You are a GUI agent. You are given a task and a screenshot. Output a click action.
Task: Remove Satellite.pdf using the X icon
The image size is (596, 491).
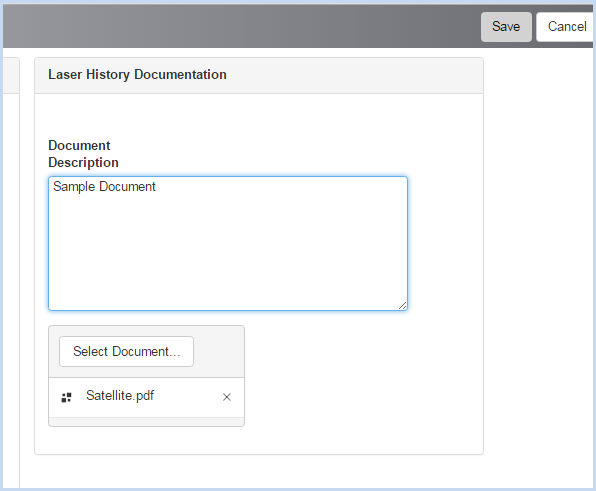tap(227, 397)
